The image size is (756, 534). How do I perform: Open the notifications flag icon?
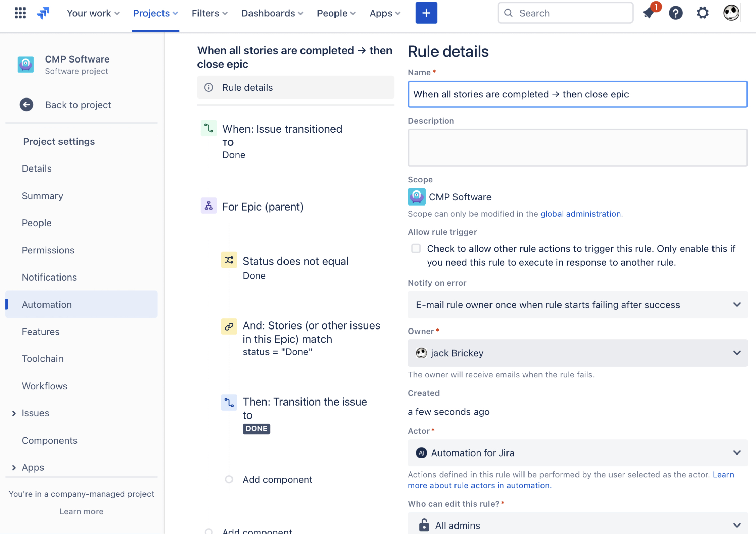point(649,13)
